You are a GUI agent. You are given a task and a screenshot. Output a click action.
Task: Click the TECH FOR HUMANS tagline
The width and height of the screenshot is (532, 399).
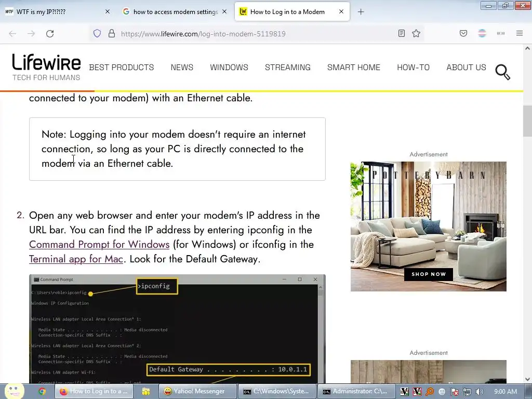46,78
